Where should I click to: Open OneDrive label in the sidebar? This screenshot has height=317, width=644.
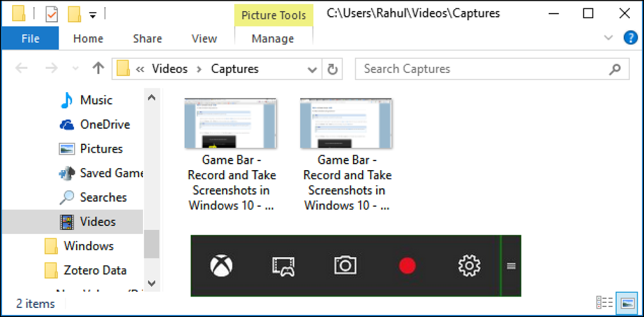coord(105,124)
